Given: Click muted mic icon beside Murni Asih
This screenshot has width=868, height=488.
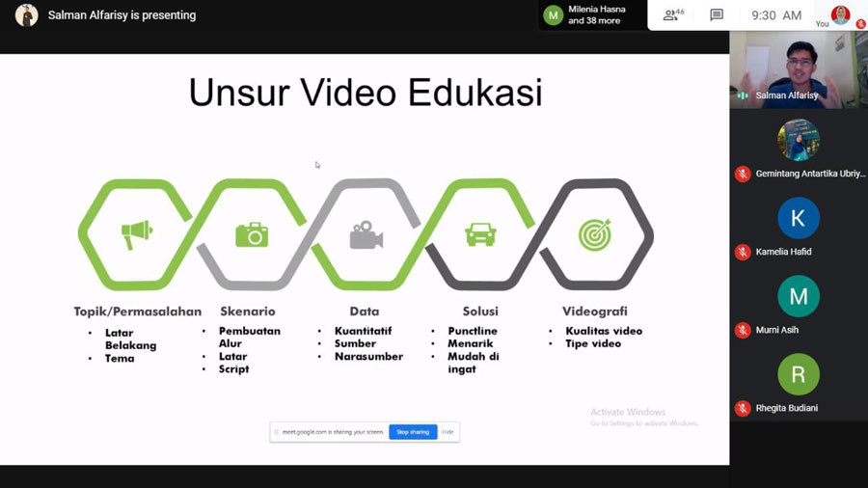Looking at the screenshot, I should coord(743,330).
